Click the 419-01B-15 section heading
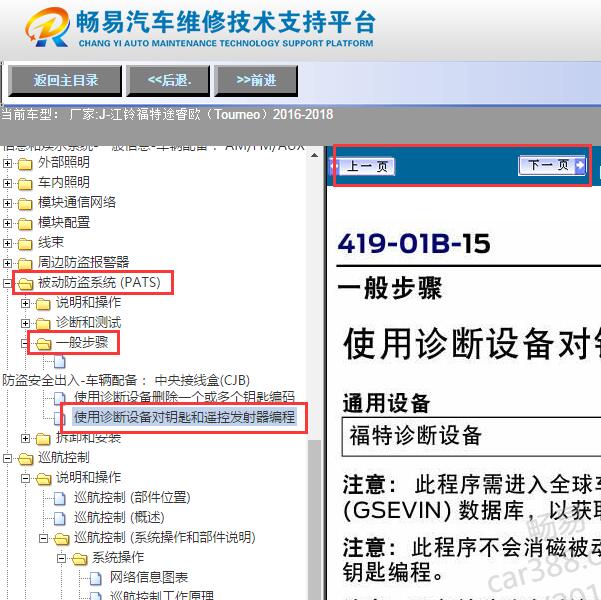Image resolution: width=601 pixels, height=600 pixels. (414, 244)
